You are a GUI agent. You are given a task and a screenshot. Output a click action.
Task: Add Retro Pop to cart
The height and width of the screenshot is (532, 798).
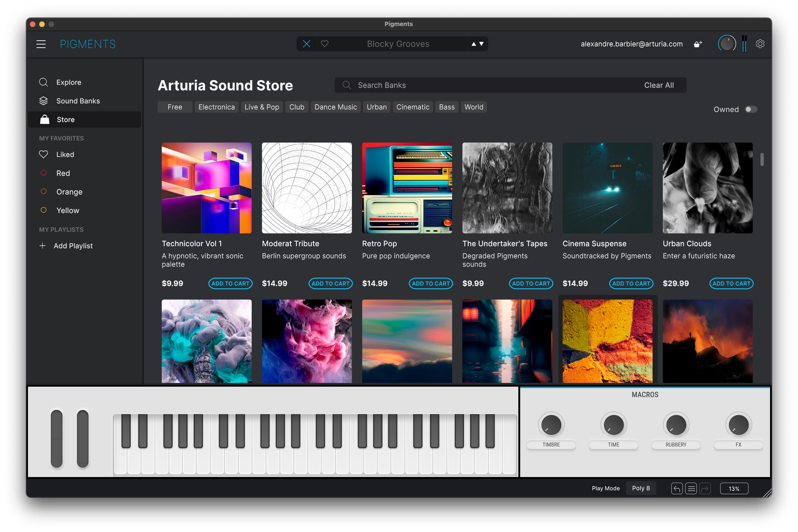pos(430,284)
